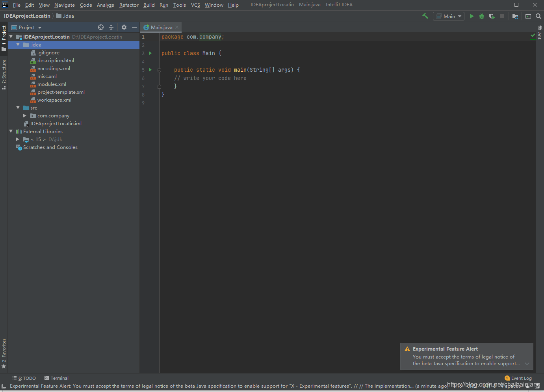Hide the Project tool window with minus icon

[134, 27]
